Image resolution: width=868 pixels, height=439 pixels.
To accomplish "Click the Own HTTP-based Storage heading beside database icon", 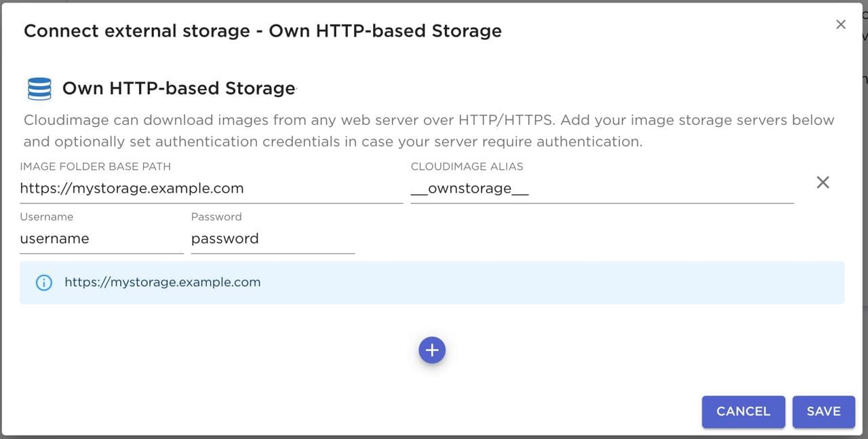I will pos(179,88).
